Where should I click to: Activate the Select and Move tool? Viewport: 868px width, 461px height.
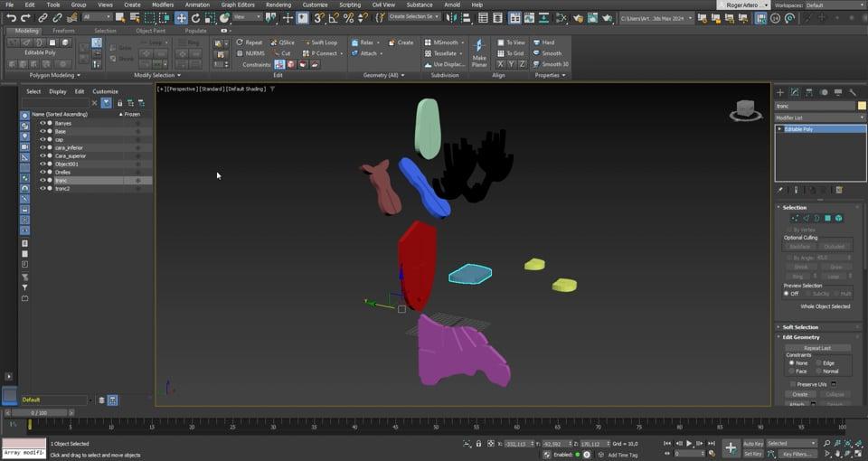[181, 18]
